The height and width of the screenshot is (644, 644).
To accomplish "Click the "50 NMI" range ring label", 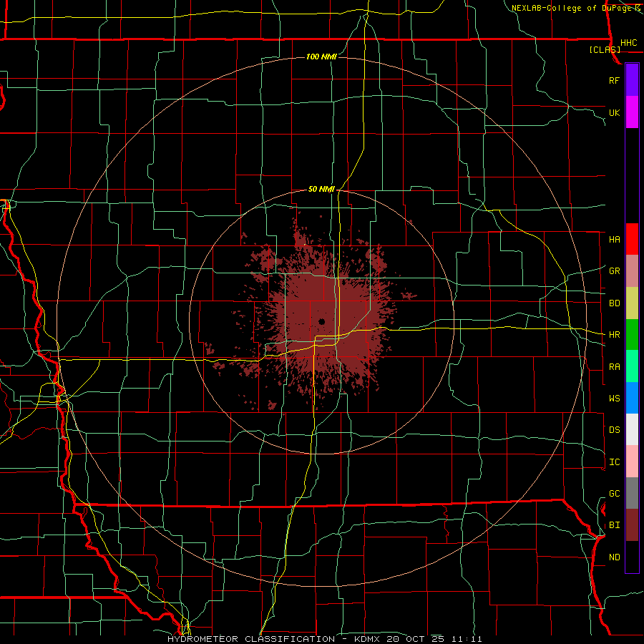I will click(x=321, y=189).
